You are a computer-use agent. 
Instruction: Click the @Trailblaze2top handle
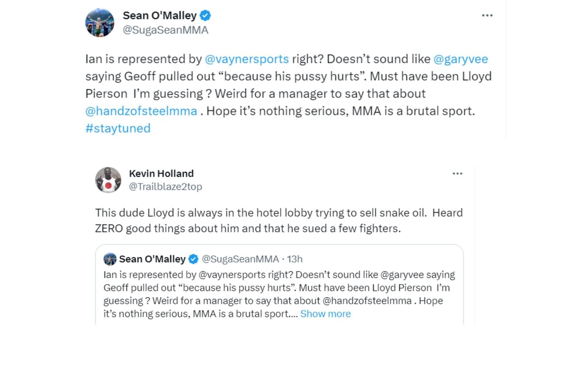pos(166,187)
